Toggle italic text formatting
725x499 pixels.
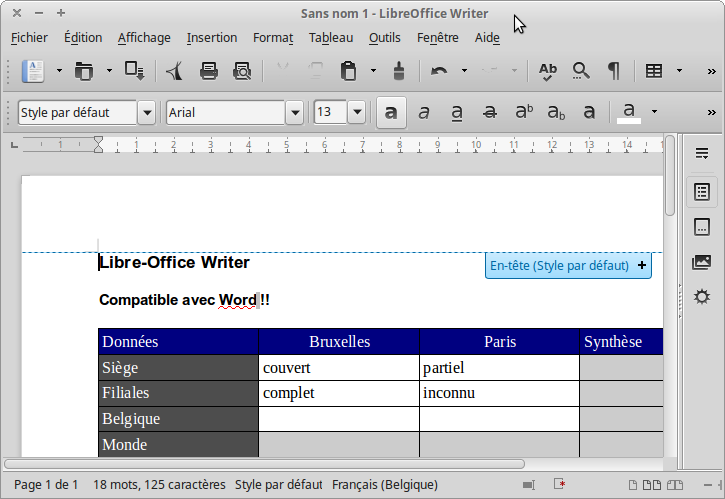coord(424,112)
